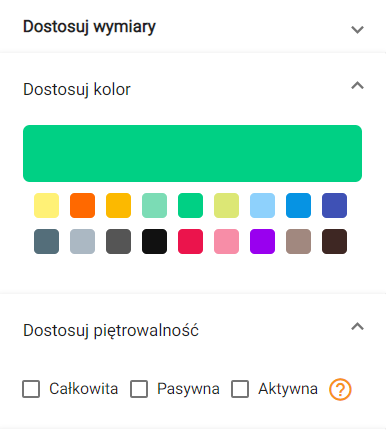
Task: Pick the dark brown color swatch
Action: coord(334,241)
